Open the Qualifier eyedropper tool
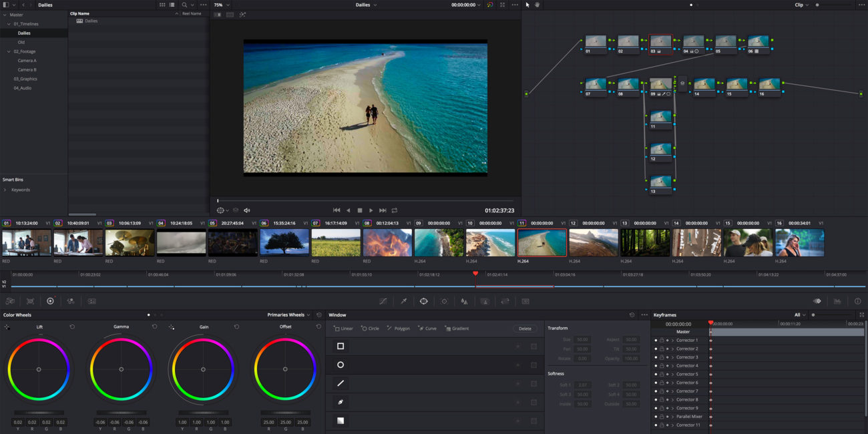868x434 pixels. pos(404,300)
